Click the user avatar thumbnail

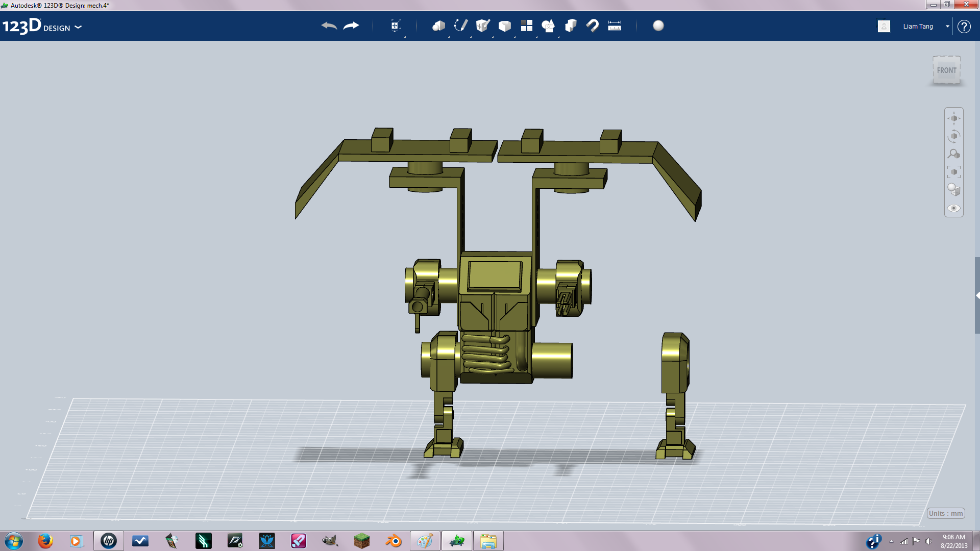(884, 26)
